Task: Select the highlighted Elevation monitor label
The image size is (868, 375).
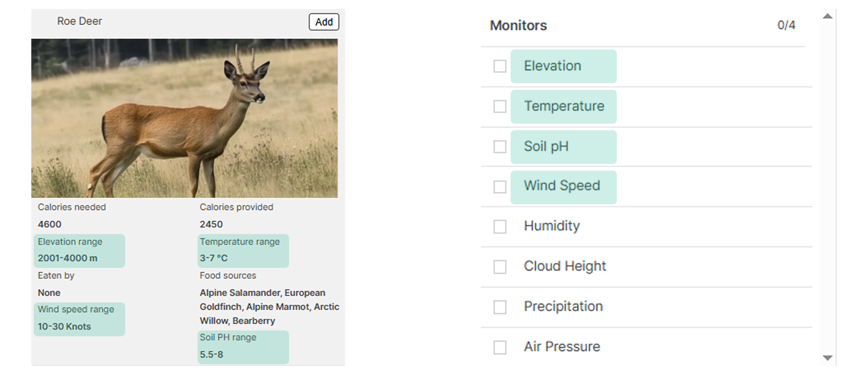Action: 563,66
